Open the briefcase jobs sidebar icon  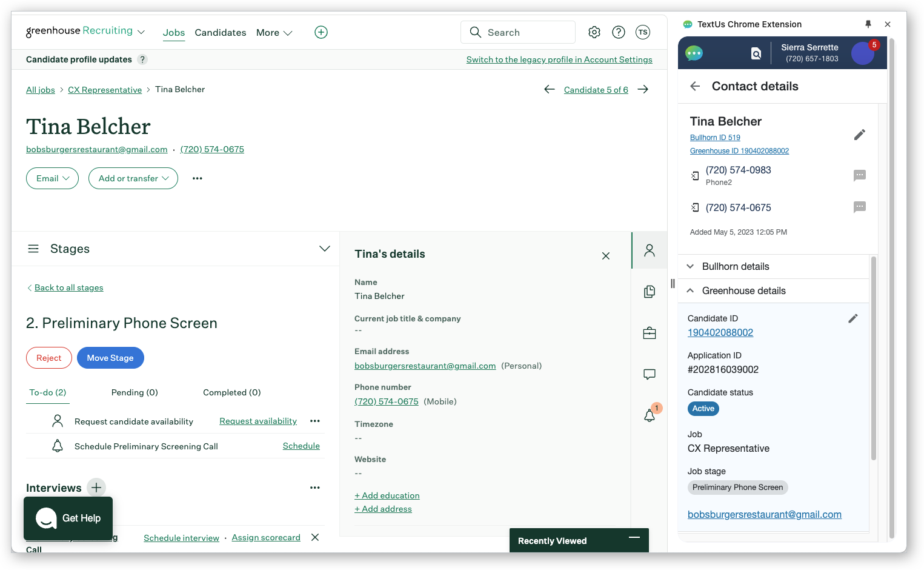click(650, 333)
